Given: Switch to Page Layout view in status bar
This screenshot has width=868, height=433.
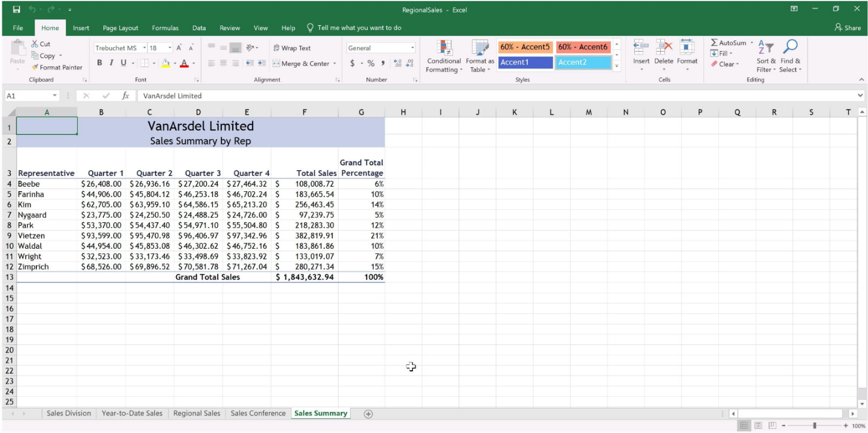Looking at the screenshot, I should 758,426.
